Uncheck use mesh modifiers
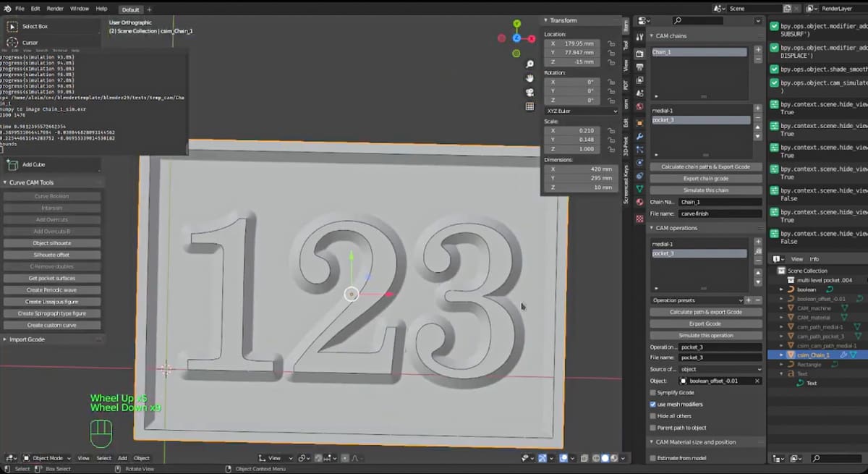 [x=653, y=404]
